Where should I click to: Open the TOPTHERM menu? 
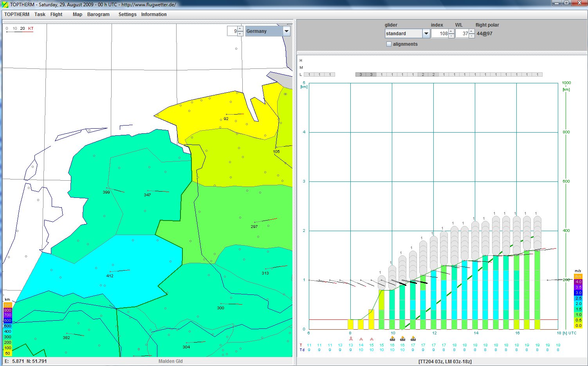tap(17, 14)
